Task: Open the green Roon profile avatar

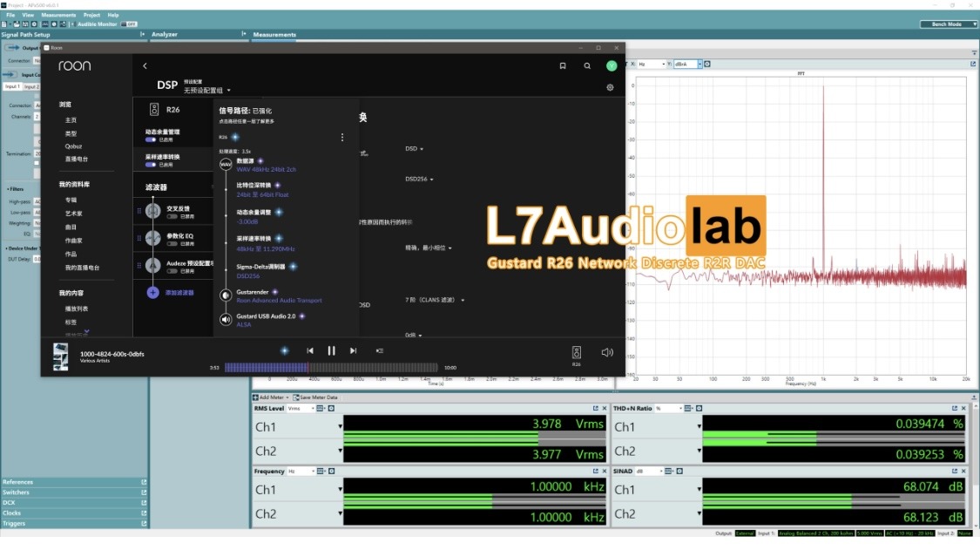Action: [x=612, y=65]
